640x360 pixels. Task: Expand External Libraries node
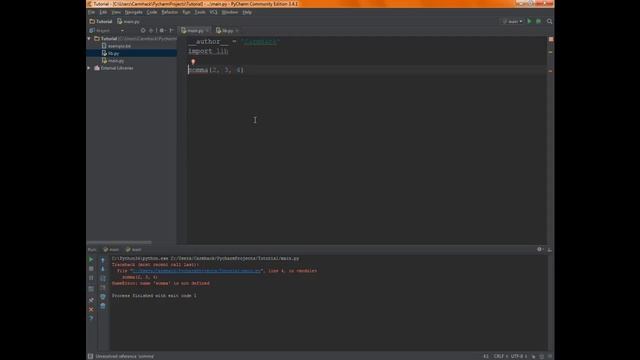[89, 68]
